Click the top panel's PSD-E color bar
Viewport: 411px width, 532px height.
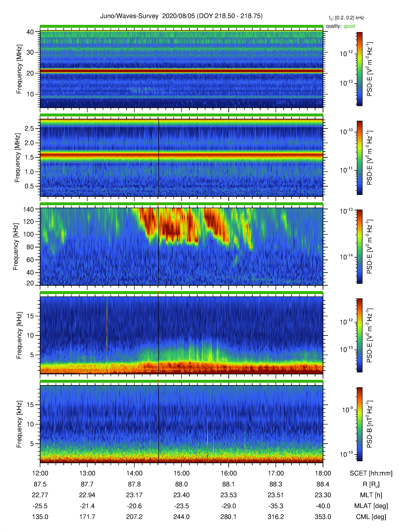tap(360, 69)
